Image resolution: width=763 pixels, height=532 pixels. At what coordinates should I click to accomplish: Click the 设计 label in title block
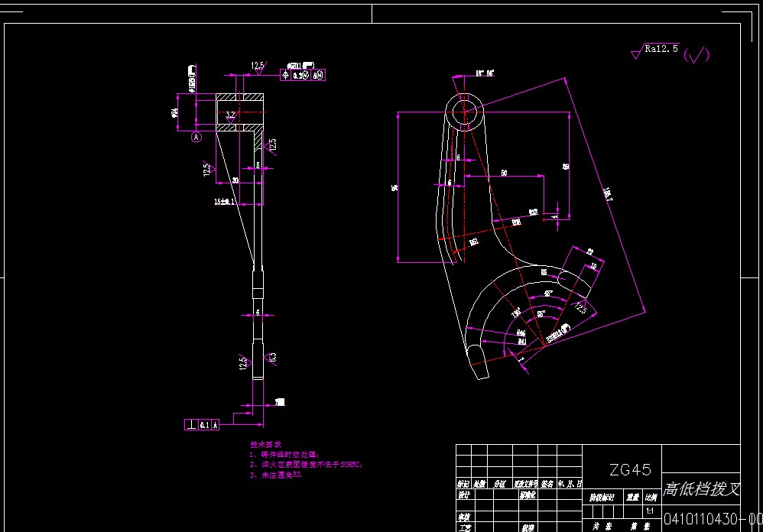tap(464, 495)
